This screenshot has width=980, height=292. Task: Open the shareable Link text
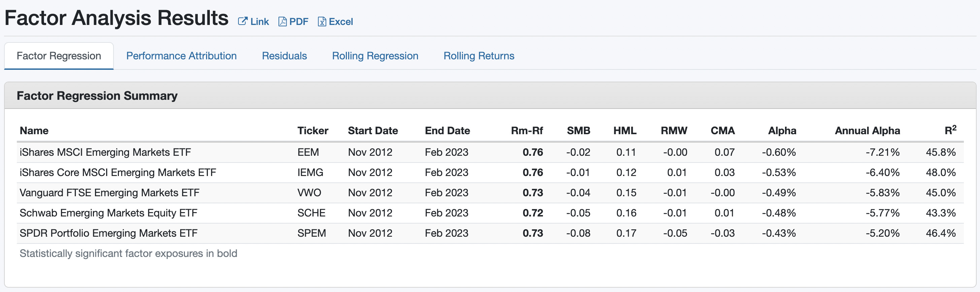point(259,22)
